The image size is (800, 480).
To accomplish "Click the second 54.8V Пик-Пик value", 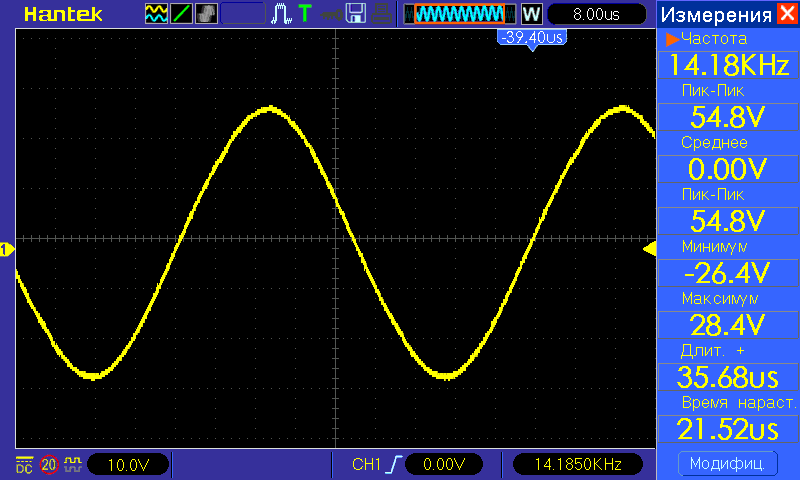I will pyautogui.click(x=728, y=221).
